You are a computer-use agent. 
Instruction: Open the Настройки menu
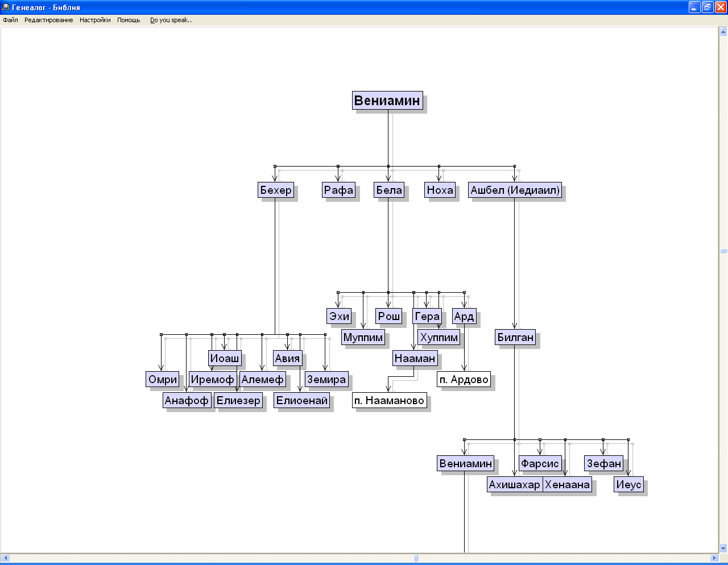coord(95,20)
